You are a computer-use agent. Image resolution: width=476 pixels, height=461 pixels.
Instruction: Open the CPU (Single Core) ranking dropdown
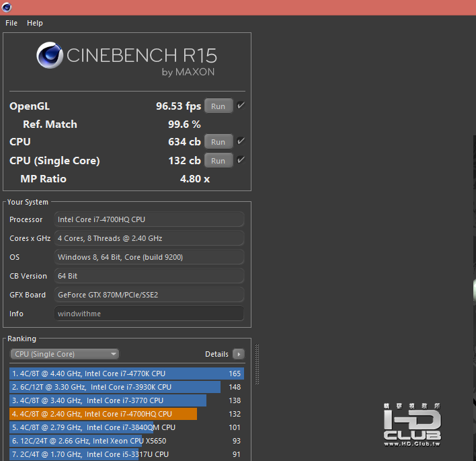[65, 354]
